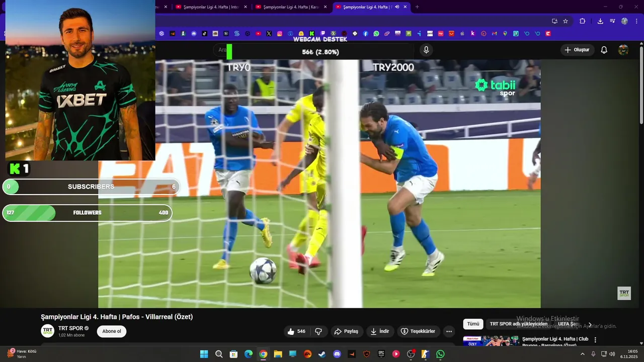Open the WhatsApp bookmark in bookmarks bar
Image resolution: width=644 pixels, height=362 pixels.
376,34
